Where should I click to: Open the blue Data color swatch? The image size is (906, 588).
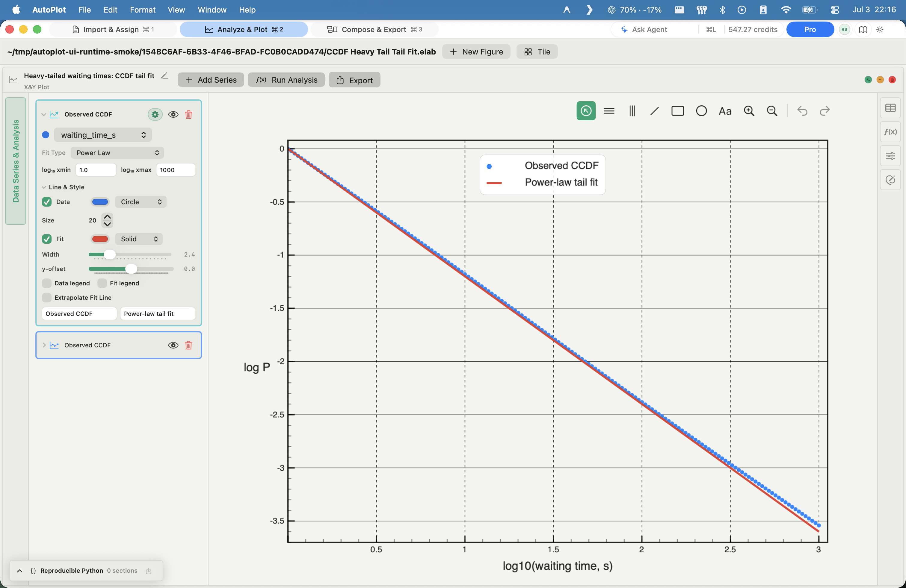click(x=100, y=201)
